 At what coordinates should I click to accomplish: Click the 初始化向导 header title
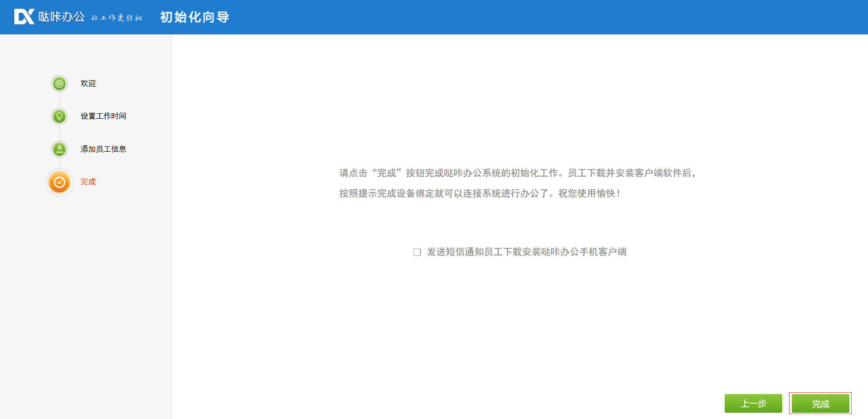pos(195,17)
